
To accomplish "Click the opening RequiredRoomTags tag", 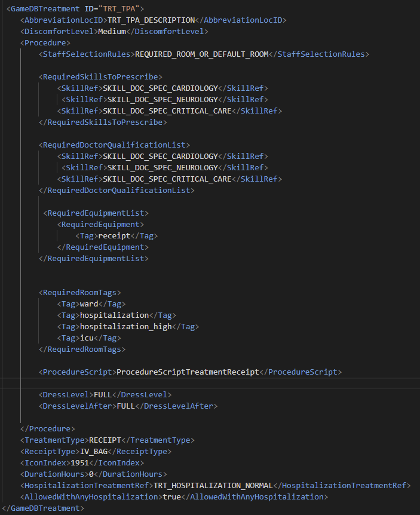I will pyautogui.click(x=80, y=293).
